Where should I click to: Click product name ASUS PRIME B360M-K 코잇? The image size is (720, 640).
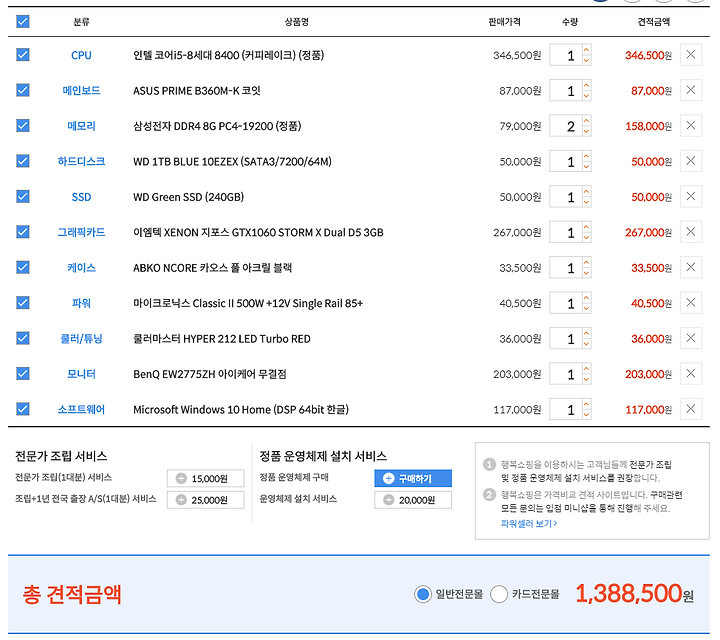pos(197,90)
